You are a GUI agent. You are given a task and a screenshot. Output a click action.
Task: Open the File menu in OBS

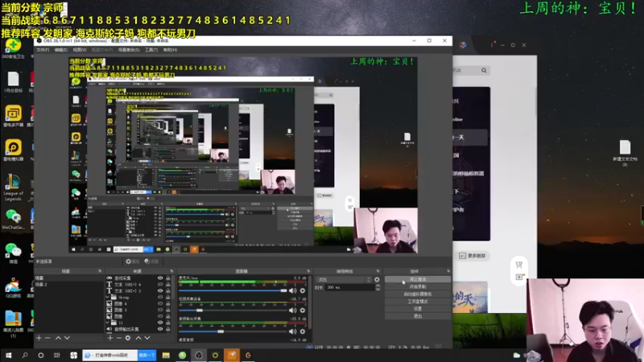43,50
